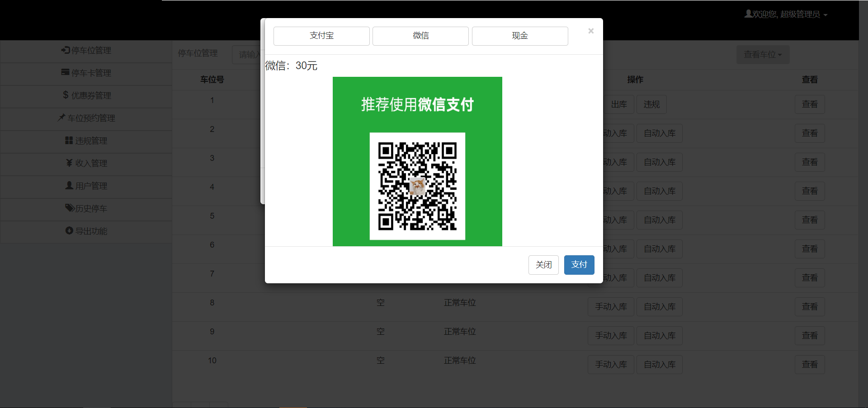Click parking spot number 4
This screenshot has width=868, height=408.
tap(212, 187)
